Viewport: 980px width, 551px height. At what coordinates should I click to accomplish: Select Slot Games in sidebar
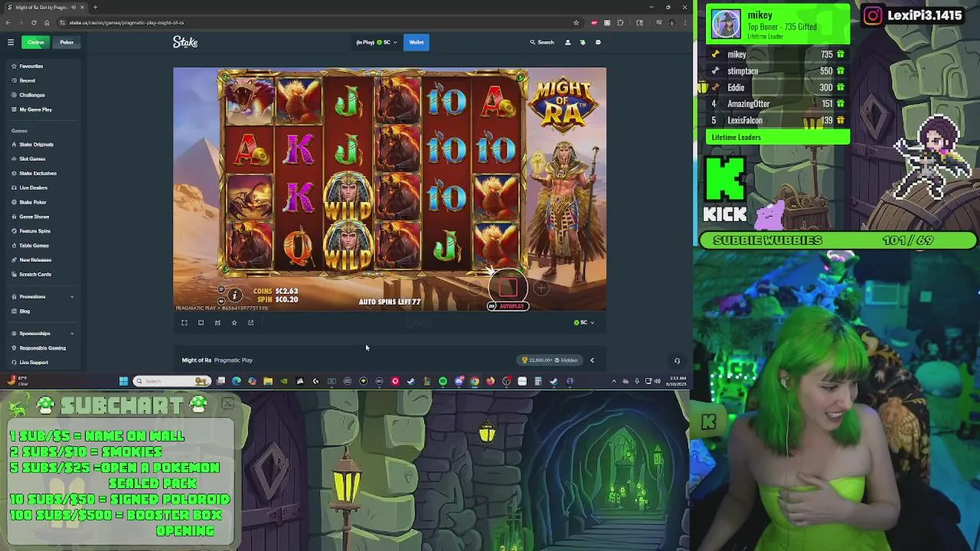pos(43,158)
